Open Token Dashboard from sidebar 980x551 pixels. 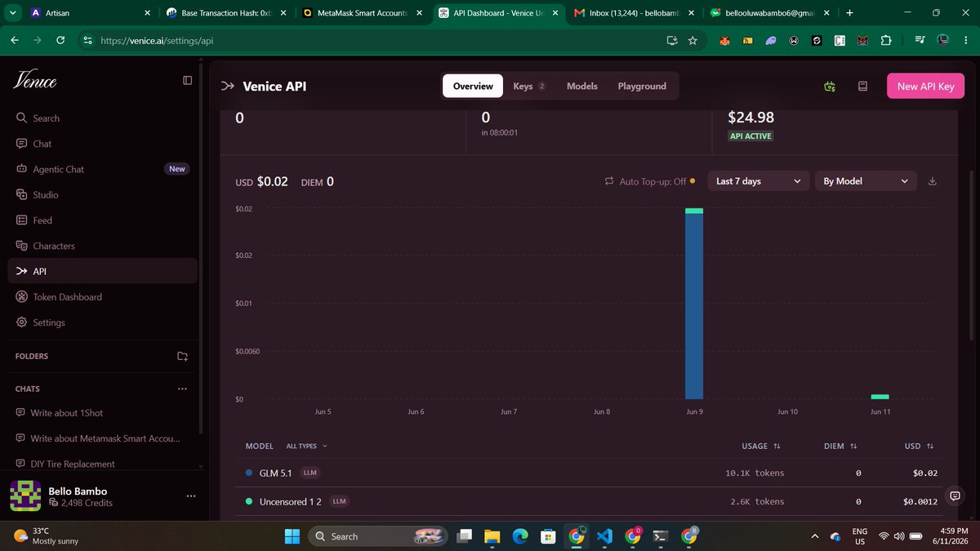point(102,297)
